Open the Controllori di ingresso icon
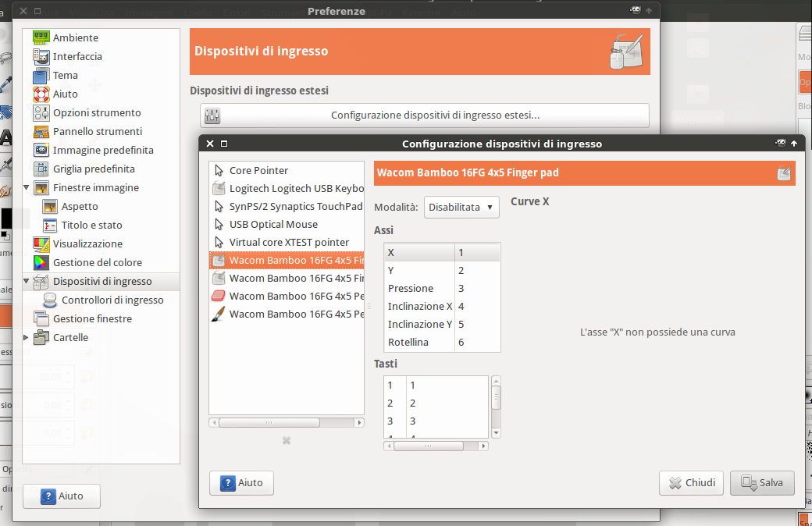Screen dimensions: 812x526 (50, 300)
